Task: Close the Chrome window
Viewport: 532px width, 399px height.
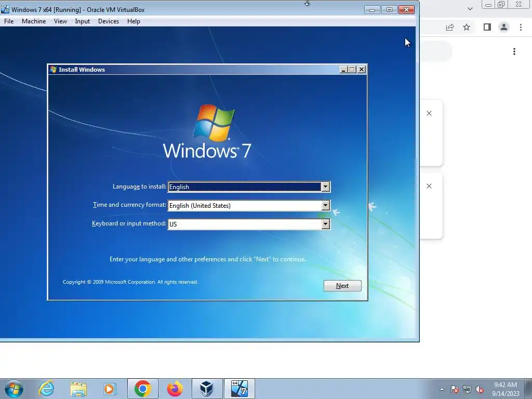Action: click(x=519, y=4)
